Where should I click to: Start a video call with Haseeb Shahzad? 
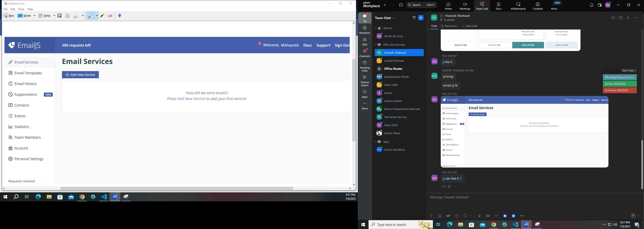coord(613,18)
